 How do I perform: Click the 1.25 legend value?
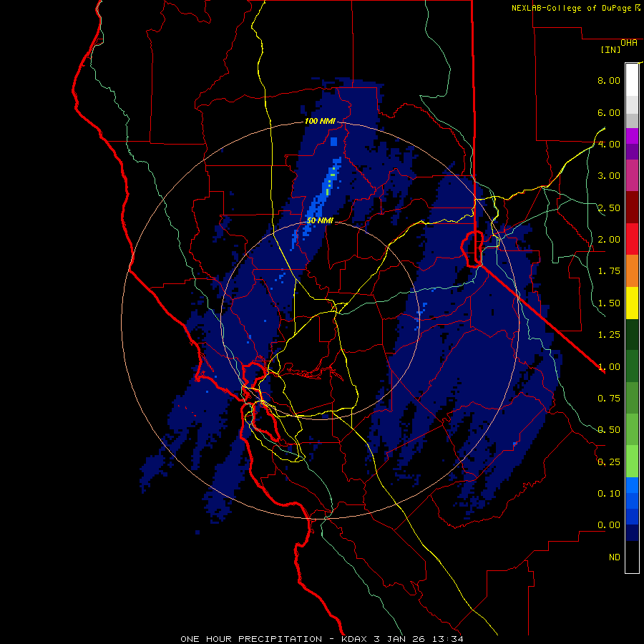609,335
